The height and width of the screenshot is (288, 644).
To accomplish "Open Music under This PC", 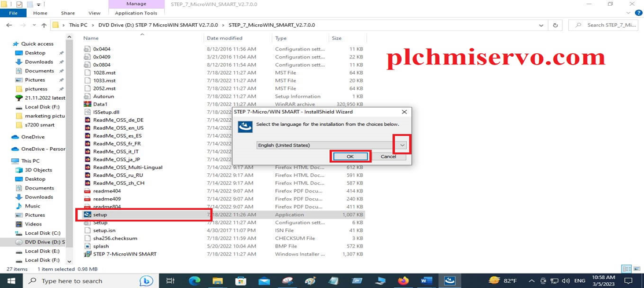I will pos(32,206).
